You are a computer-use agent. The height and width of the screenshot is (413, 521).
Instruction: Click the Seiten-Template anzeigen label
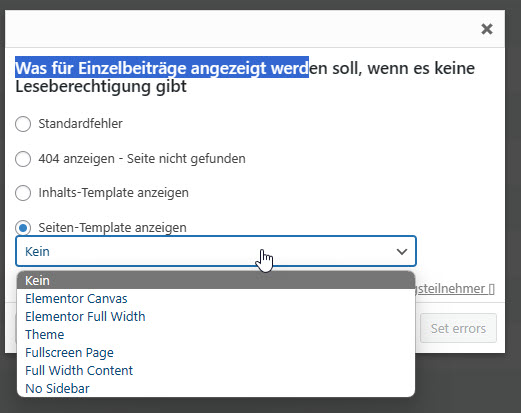click(112, 228)
